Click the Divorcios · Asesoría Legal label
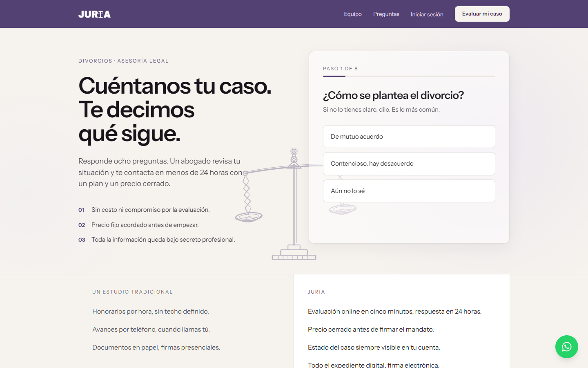The image size is (588, 368). pos(123,61)
